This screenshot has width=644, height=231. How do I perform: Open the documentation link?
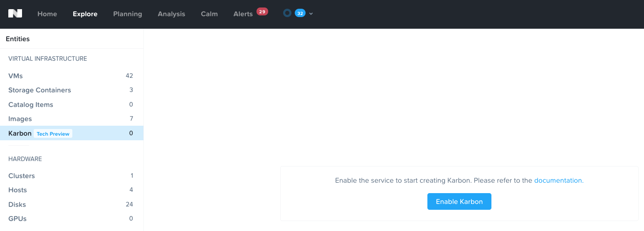coord(559,180)
